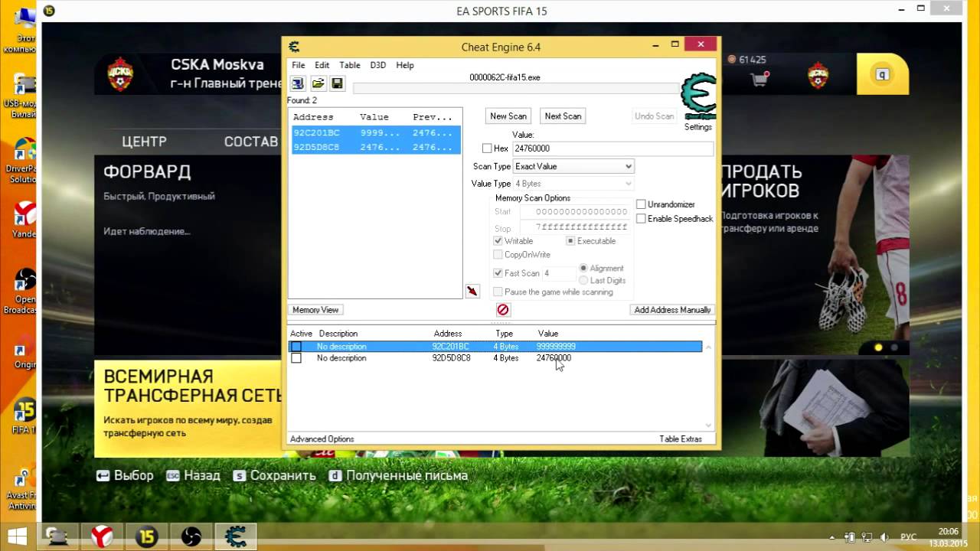This screenshot has height=551, width=980.
Task: Select the second carousel dot in FIFA
Action: tap(893, 347)
